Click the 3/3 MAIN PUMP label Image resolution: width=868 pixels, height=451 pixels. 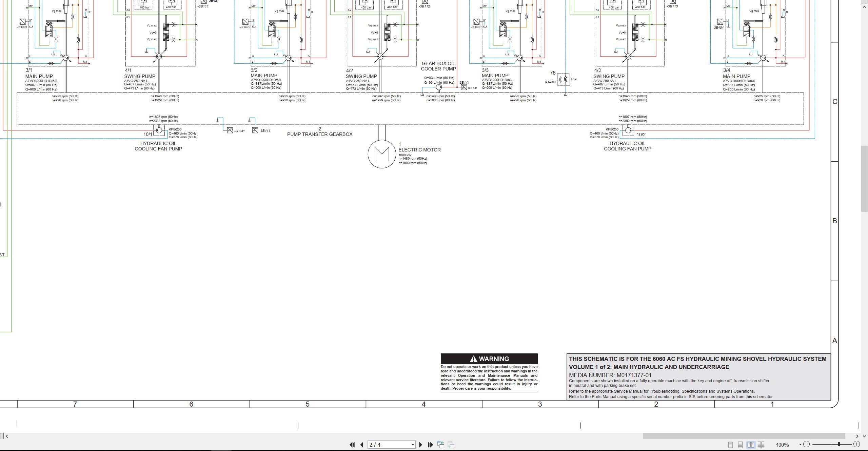pos(495,73)
